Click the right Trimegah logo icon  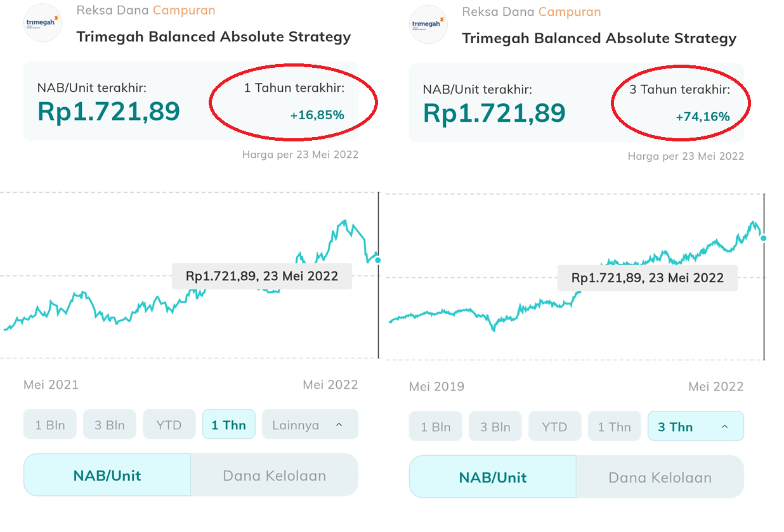pyautogui.click(x=428, y=24)
